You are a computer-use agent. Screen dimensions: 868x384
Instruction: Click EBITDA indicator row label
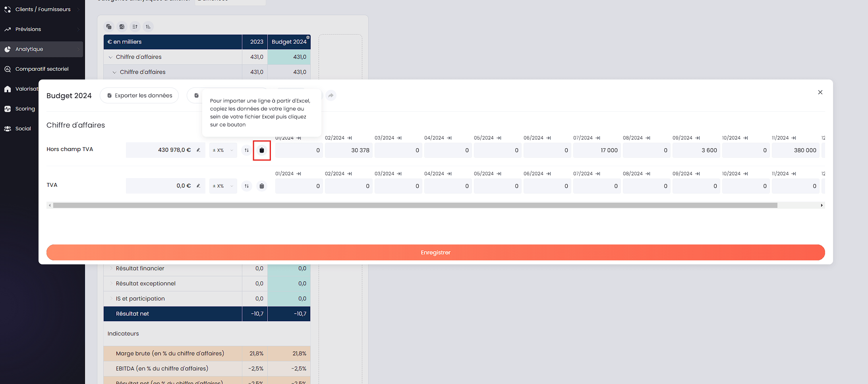click(162, 368)
